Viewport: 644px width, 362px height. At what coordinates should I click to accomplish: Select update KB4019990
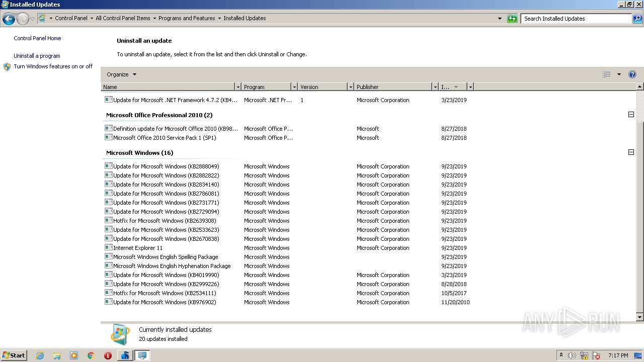click(287, 275)
